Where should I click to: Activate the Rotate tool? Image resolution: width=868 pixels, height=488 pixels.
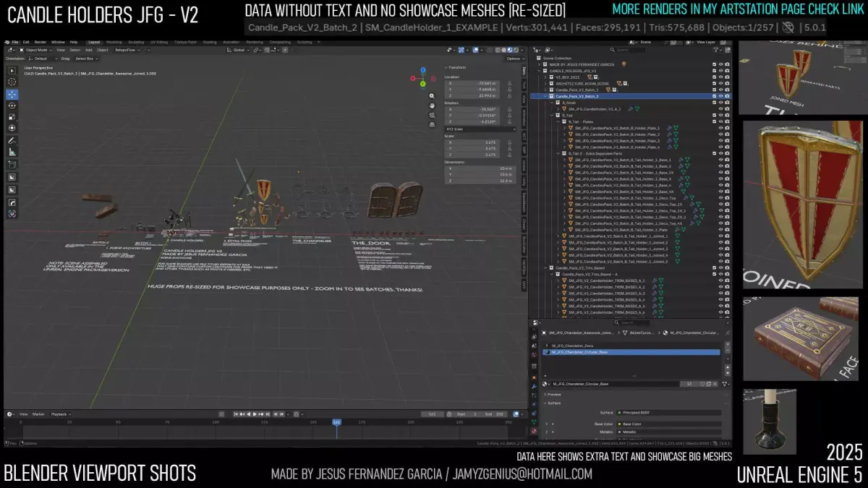pos(12,106)
